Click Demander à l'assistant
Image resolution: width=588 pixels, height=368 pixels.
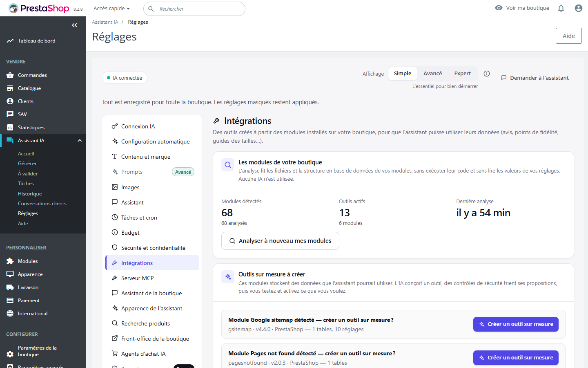tap(535, 78)
